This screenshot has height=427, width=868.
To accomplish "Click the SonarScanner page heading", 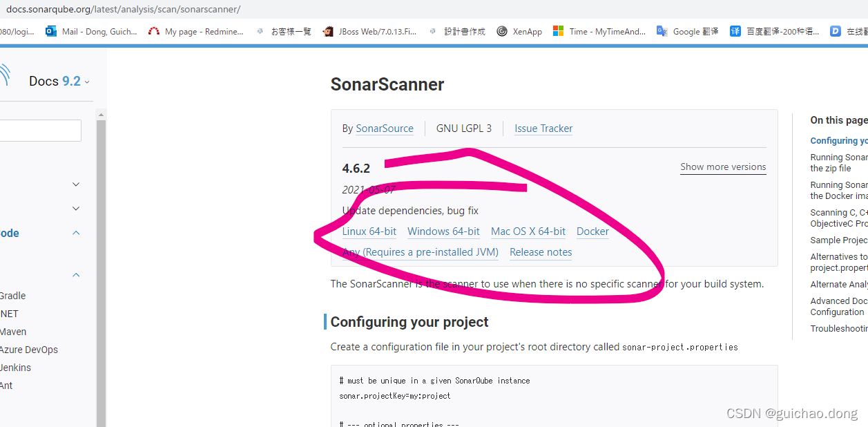I will click(387, 84).
